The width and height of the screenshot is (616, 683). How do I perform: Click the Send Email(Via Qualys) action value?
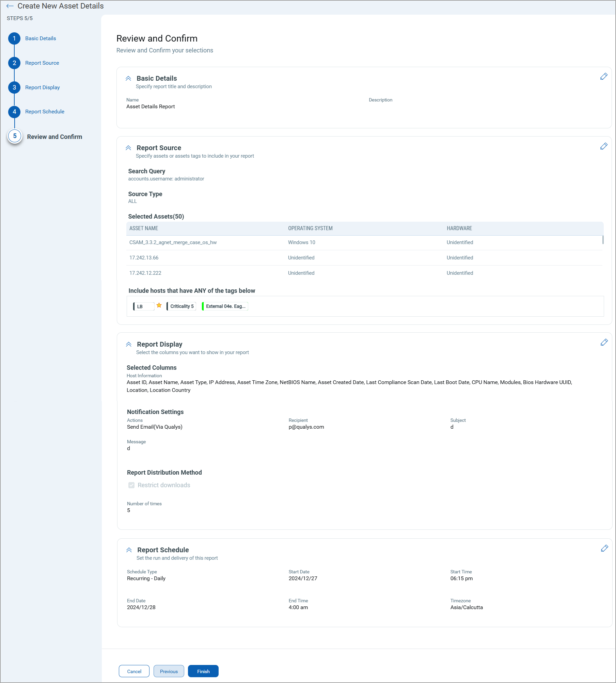pyautogui.click(x=155, y=427)
